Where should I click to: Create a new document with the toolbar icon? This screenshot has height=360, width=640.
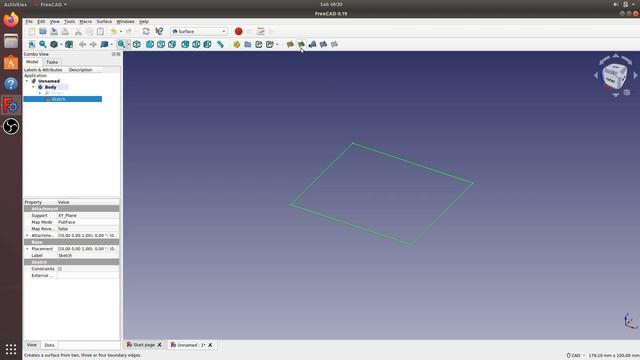pos(32,31)
